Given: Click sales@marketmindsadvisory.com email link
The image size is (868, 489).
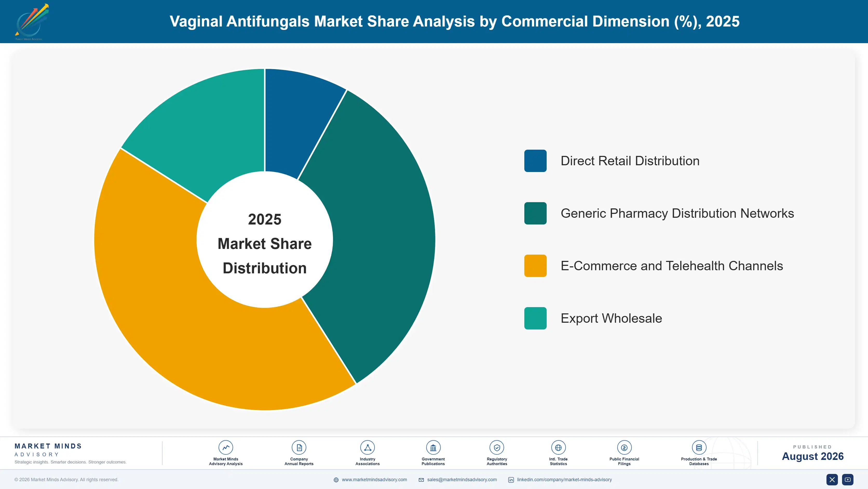Looking at the screenshot, I should pyautogui.click(x=462, y=480).
